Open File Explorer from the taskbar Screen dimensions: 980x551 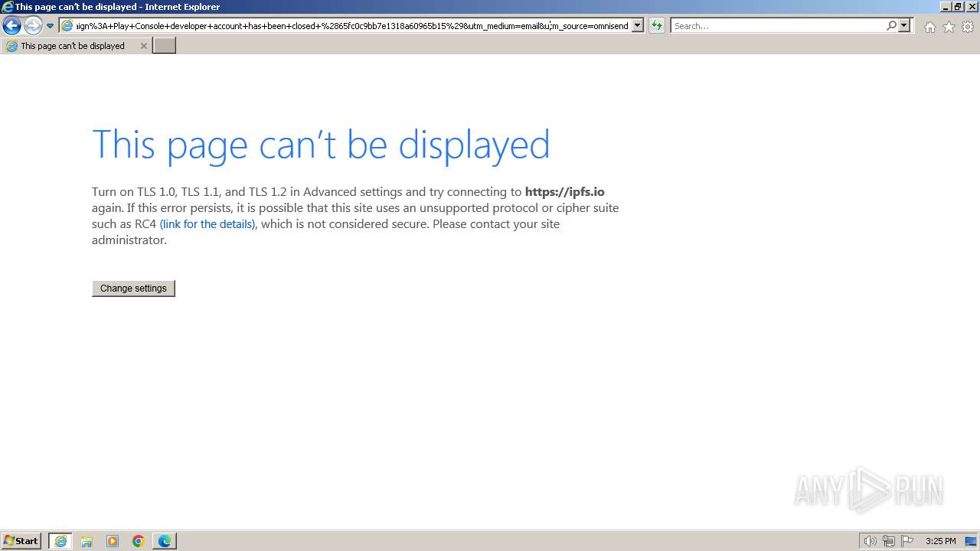point(87,541)
